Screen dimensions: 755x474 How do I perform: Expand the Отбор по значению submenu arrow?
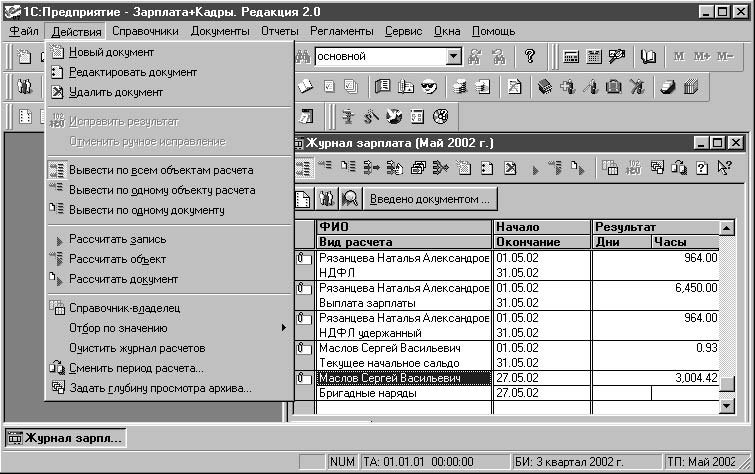click(x=284, y=328)
